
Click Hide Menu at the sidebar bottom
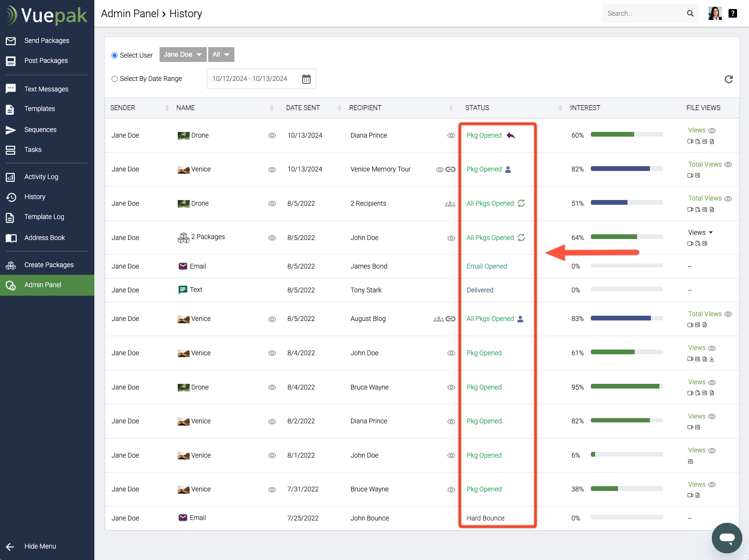click(40, 546)
